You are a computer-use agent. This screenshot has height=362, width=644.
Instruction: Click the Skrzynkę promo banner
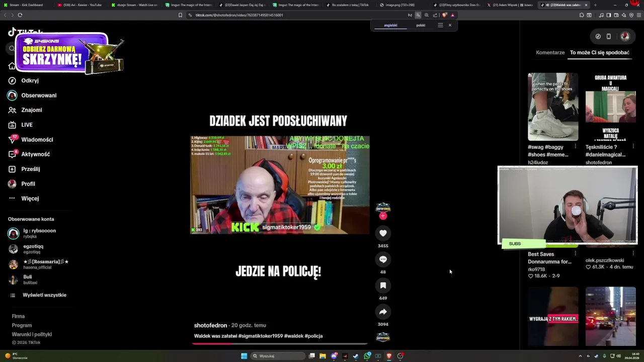click(x=69, y=53)
